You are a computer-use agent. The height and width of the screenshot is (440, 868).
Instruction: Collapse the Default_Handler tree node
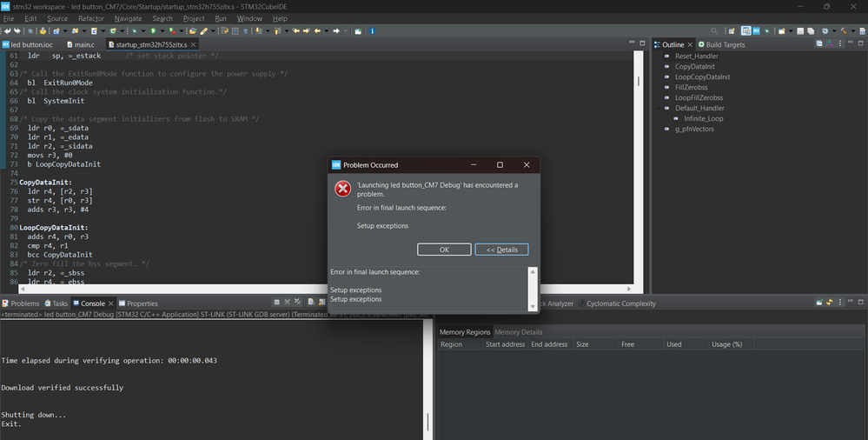(x=659, y=108)
